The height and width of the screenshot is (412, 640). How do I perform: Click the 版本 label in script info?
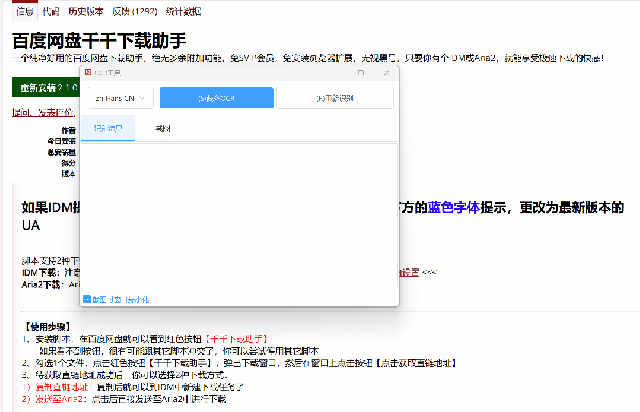click(69, 174)
